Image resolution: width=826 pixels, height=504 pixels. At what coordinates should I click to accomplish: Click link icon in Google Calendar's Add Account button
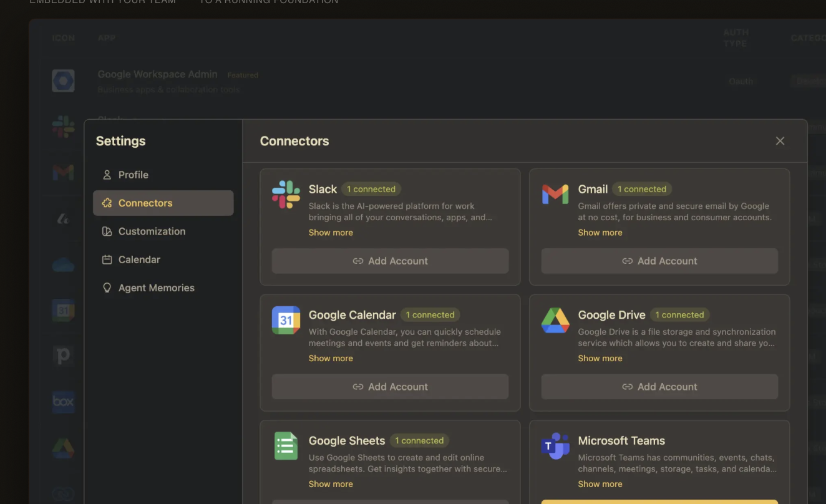pyautogui.click(x=358, y=387)
